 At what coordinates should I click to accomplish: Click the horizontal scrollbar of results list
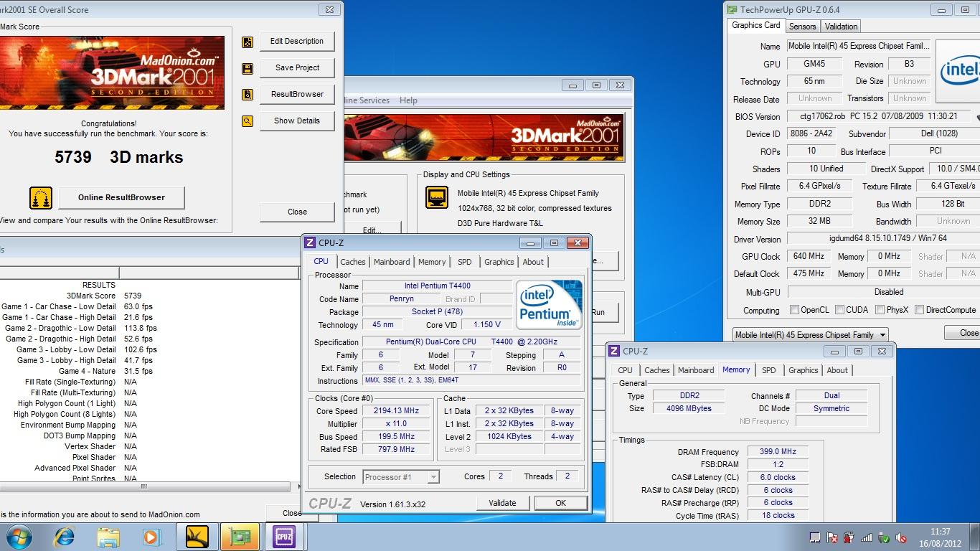[x=143, y=486]
